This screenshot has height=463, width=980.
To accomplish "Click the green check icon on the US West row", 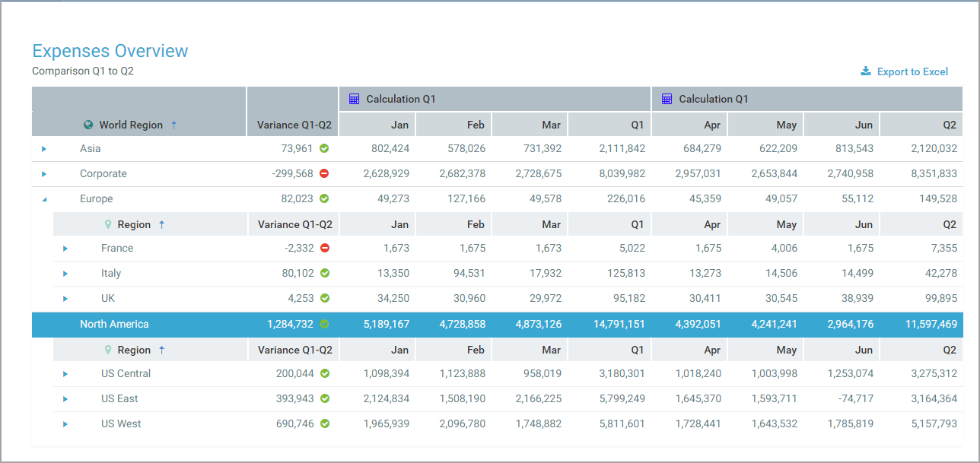I will pos(325,423).
